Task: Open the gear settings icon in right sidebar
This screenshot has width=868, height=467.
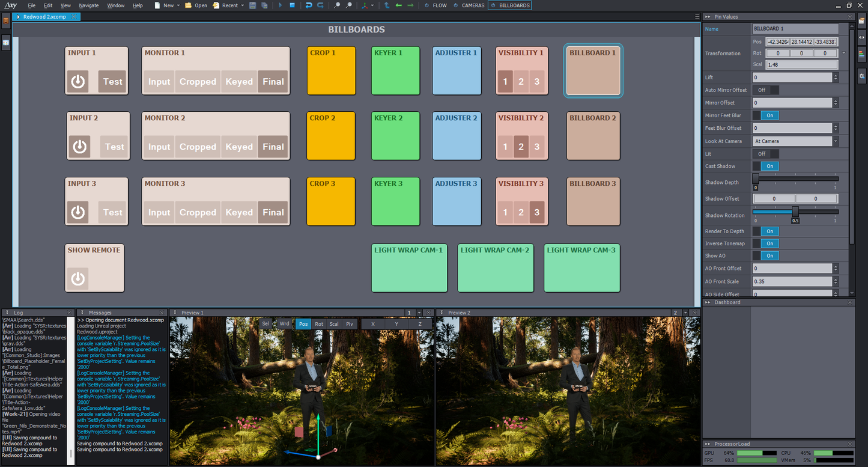Action: (x=862, y=76)
